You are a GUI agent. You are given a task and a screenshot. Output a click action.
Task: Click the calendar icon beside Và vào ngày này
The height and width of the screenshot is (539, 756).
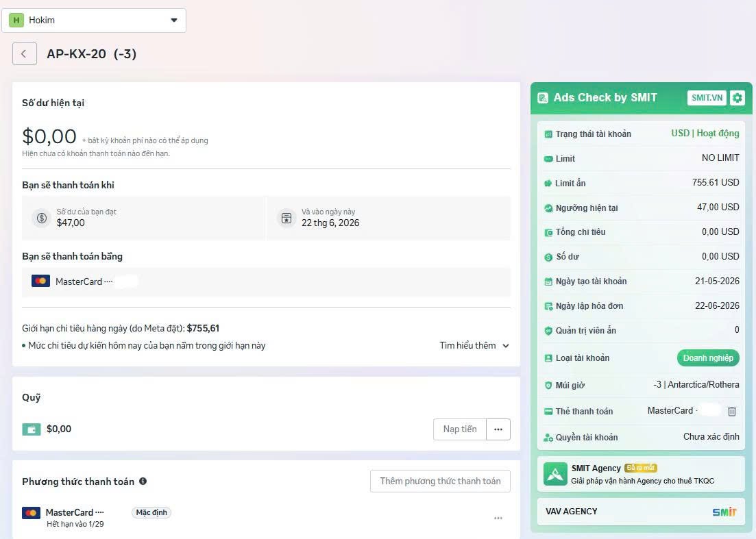click(x=286, y=218)
